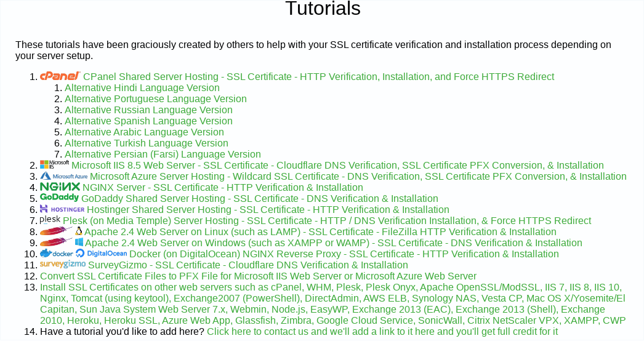Screen dimensions: 644x341
Task: Click the Apache feather logo on the Linux row
Action: coord(57,231)
